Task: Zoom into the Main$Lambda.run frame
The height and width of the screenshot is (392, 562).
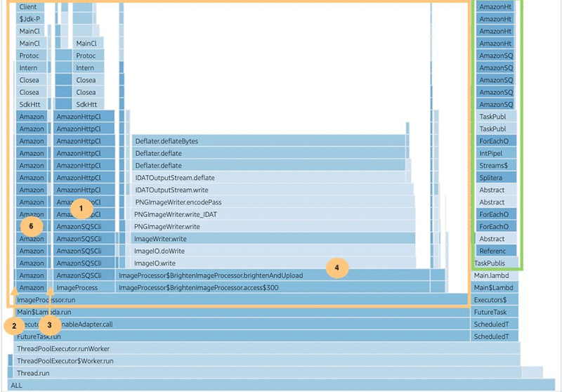Action: (242, 312)
